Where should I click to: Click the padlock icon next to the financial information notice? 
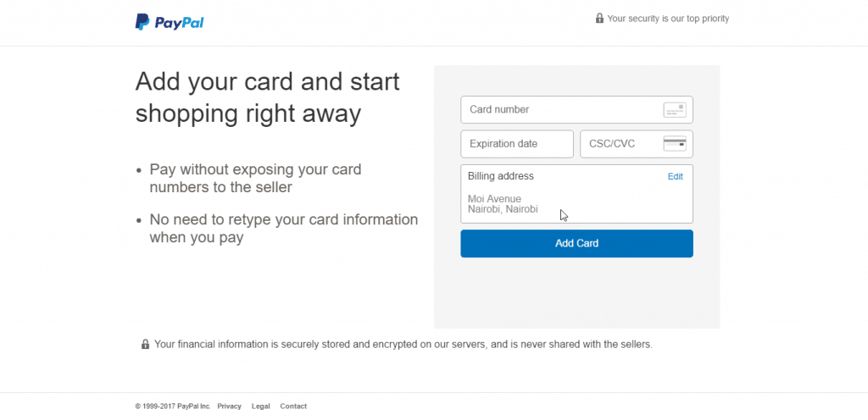(145, 345)
